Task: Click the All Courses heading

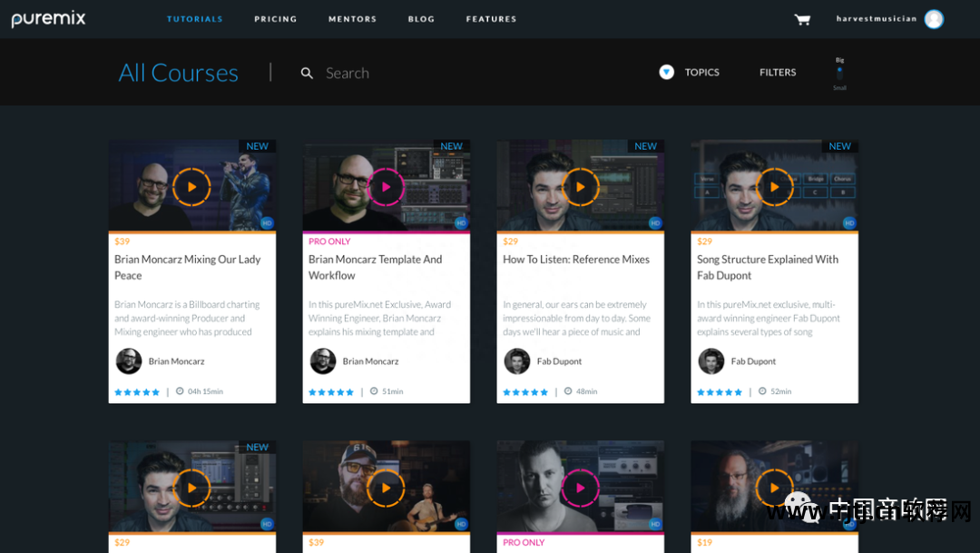Action: pyautogui.click(x=179, y=74)
